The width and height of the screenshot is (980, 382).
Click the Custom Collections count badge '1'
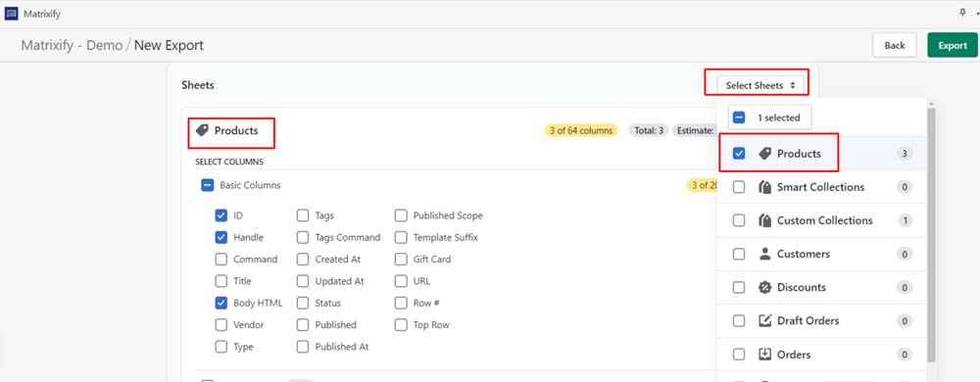(x=904, y=220)
